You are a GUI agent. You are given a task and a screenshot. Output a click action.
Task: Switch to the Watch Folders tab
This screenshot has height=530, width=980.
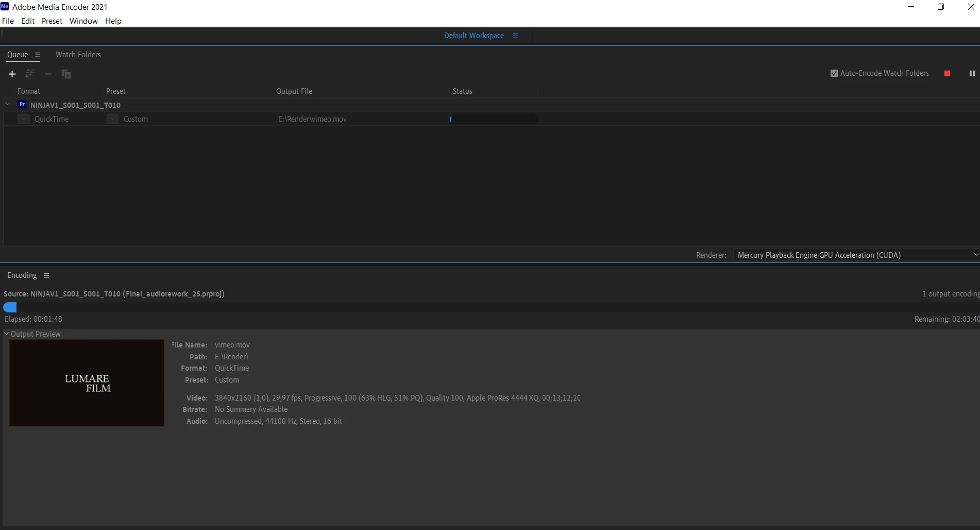coord(78,55)
